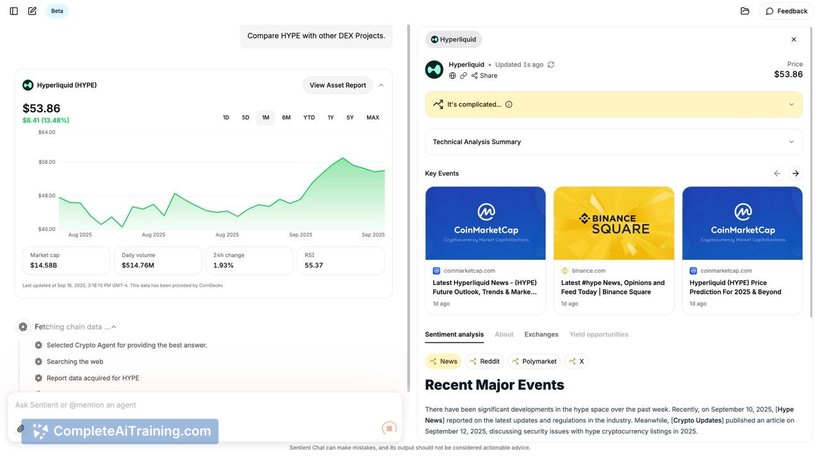
Task: Choose the X sentiment source chip
Action: [576, 361]
